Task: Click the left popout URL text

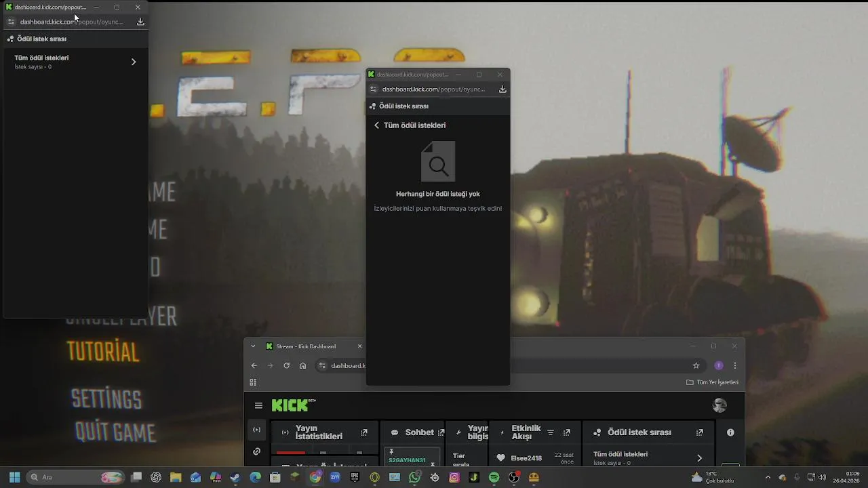Action: tap(71, 22)
